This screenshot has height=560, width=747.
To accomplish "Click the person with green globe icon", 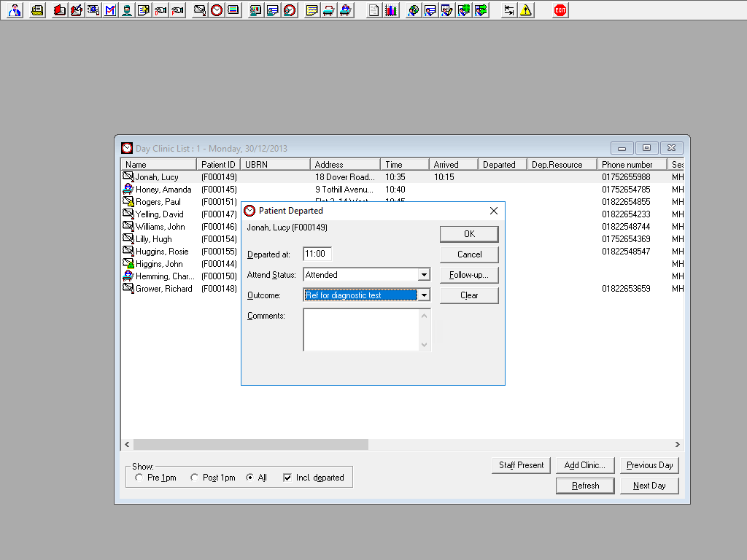I will 464,10.
